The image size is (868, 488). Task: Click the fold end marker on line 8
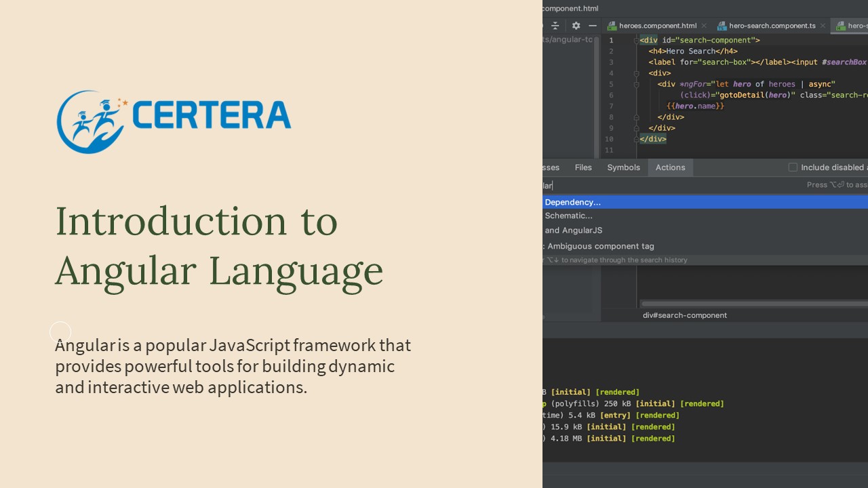pos(636,117)
